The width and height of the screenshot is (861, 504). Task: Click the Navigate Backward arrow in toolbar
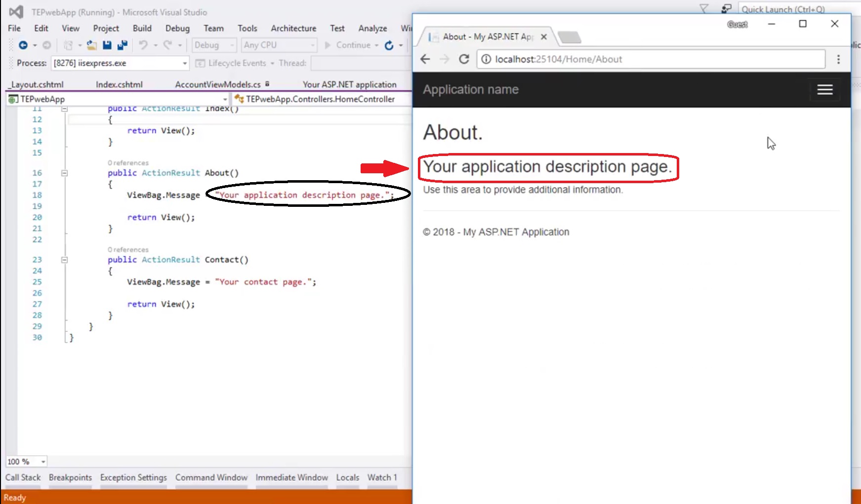click(x=23, y=45)
